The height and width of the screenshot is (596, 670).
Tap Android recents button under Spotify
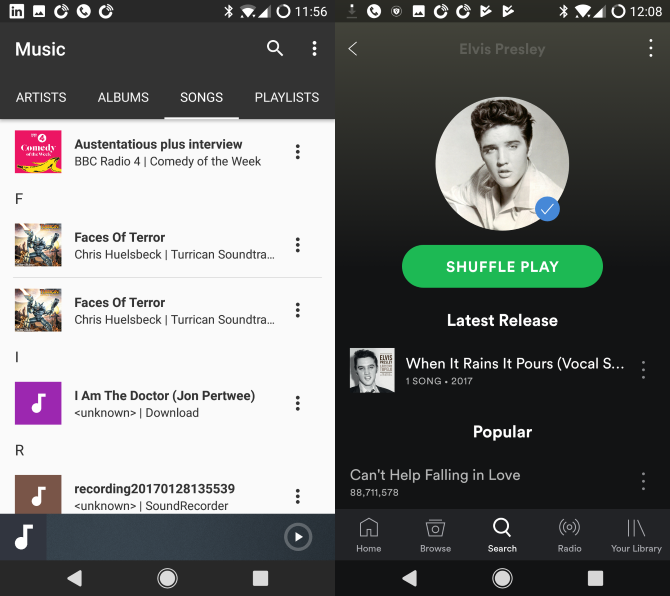595,578
